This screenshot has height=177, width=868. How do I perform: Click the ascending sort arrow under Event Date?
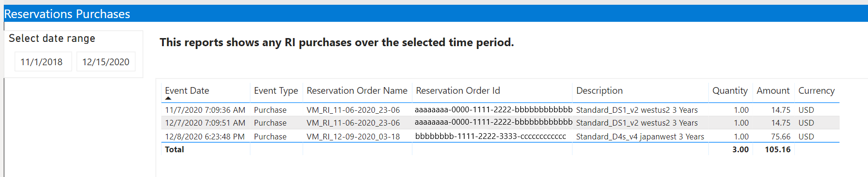(x=168, y=98)
